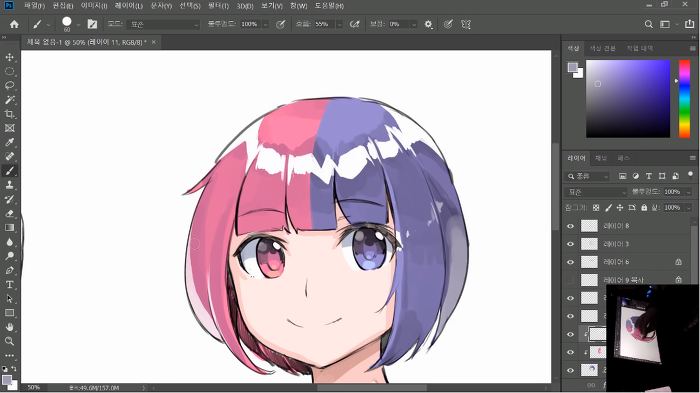Select the Frame tool

(9, 128)
